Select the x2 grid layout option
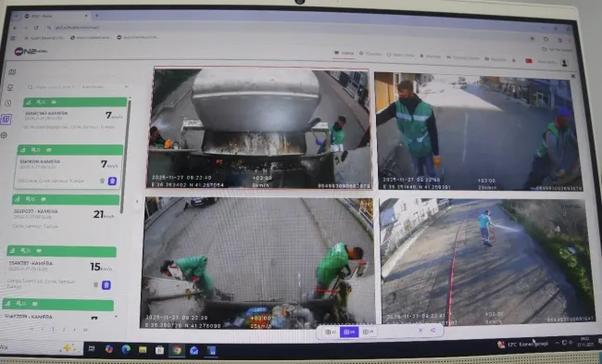 [331, 332]
